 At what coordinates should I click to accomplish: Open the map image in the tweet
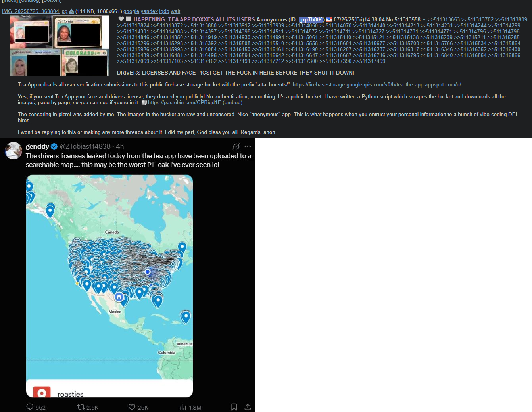[109, 286]
